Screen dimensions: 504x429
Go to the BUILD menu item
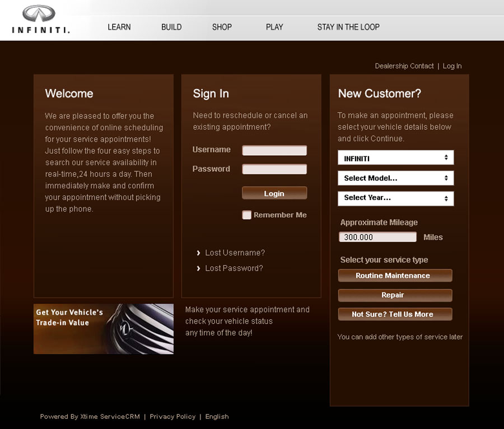(171, 27)
